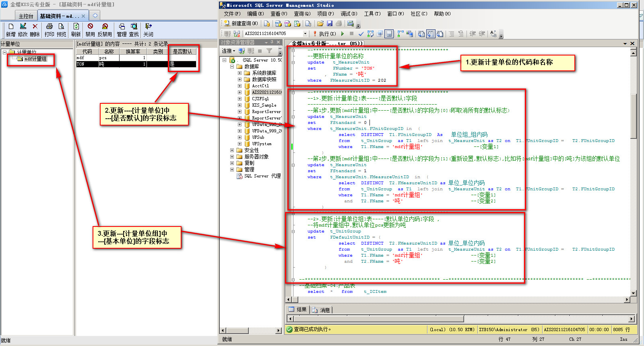
Task: Expand the 安全性 (Security) tree node
Action: (232, 150)
